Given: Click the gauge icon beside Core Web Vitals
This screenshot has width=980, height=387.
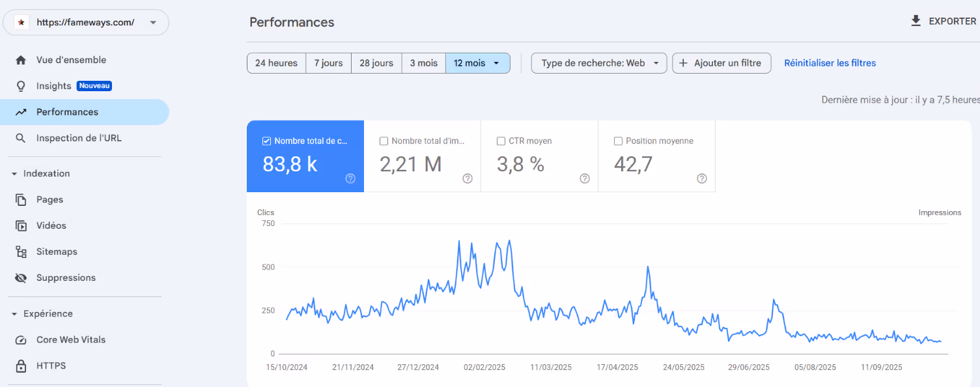Looking at the screenshot, I should [21, 340].
